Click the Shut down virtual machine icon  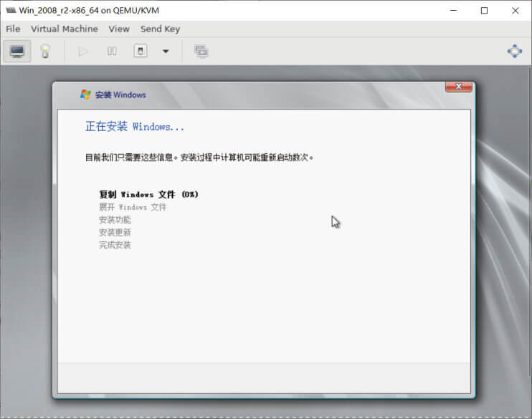(141, 51)
